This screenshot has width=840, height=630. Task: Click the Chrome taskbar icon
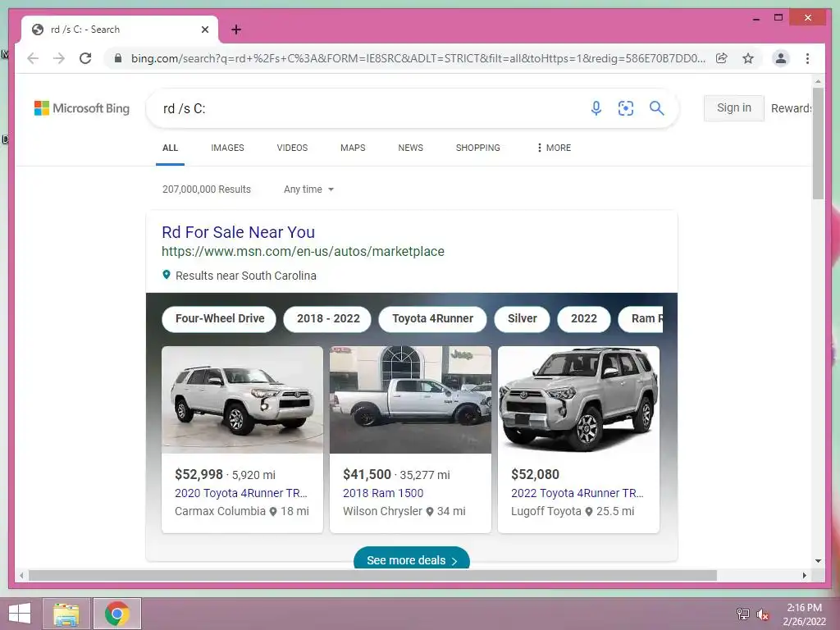point(117,614)
